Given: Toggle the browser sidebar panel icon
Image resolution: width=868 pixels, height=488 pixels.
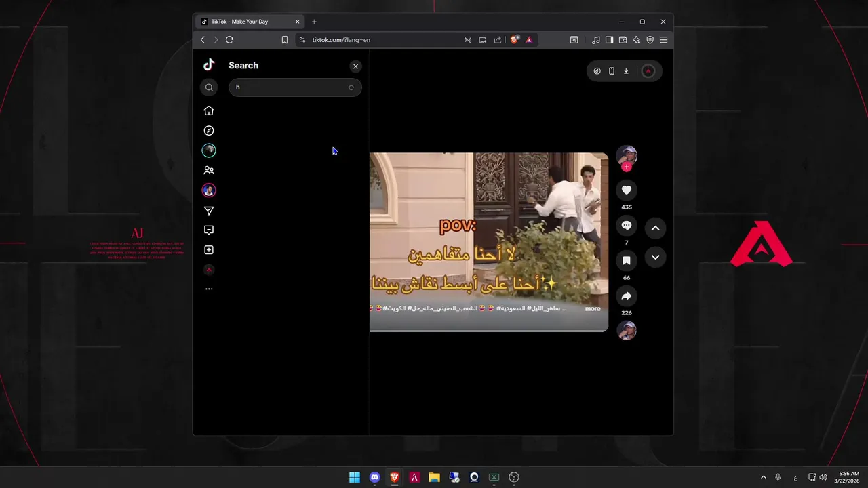Looking at the screenshot, I should [x=609, y=40].
